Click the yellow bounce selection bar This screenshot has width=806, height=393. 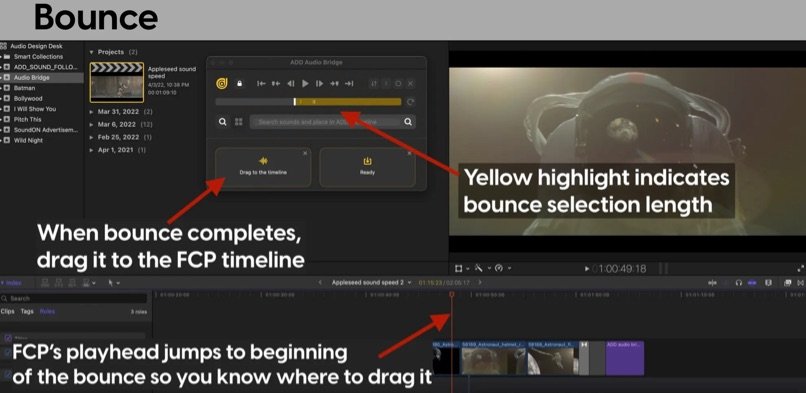349,102
